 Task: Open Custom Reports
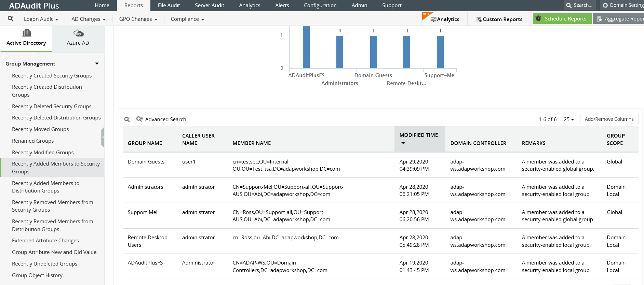[x=499, y=19]
